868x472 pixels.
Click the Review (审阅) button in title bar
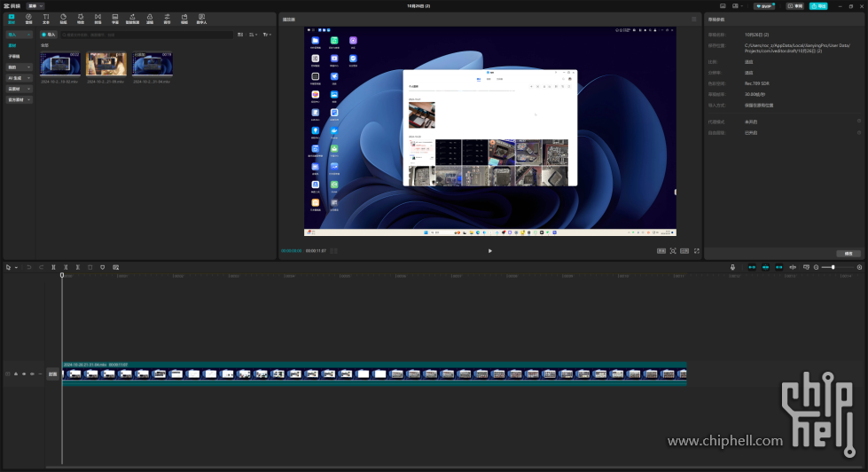(795, 6)
